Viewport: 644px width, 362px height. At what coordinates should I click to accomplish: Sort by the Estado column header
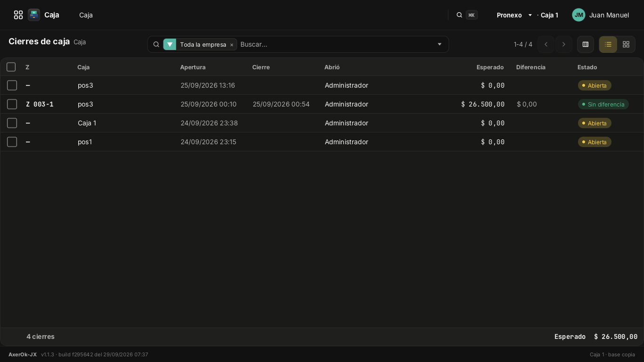coord(587,67)
